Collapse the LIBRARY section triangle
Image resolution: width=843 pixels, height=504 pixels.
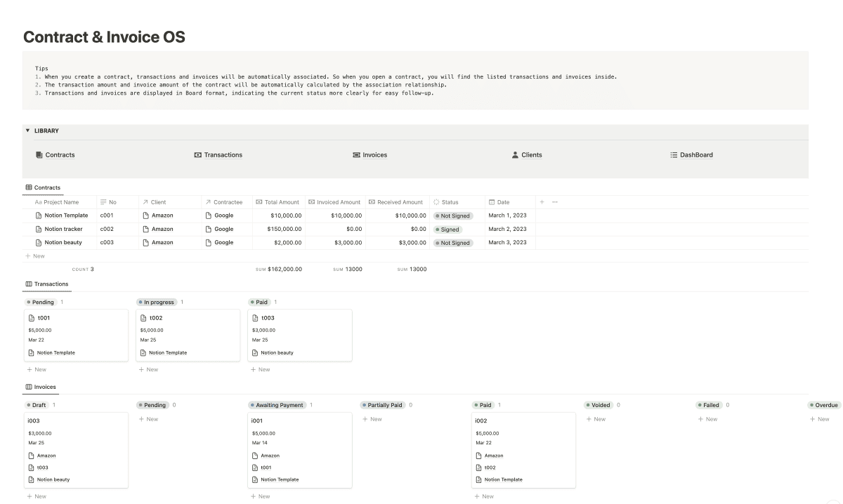click(x=27, y=131)
